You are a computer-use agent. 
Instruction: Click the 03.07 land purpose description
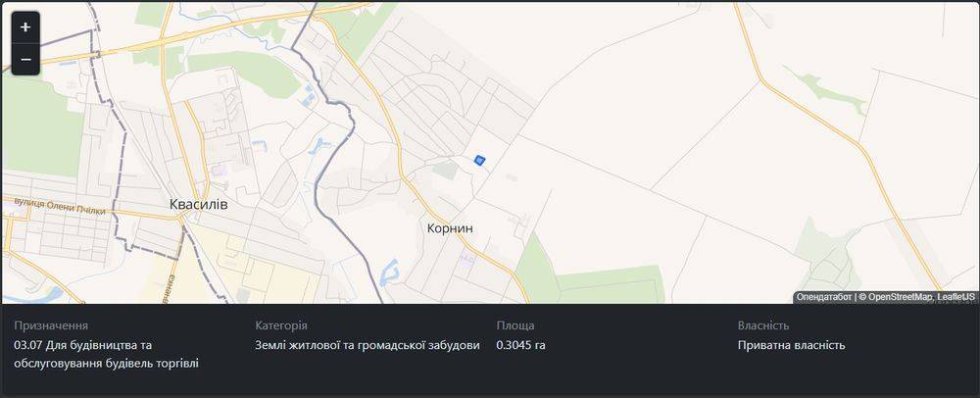pos(106,354)
